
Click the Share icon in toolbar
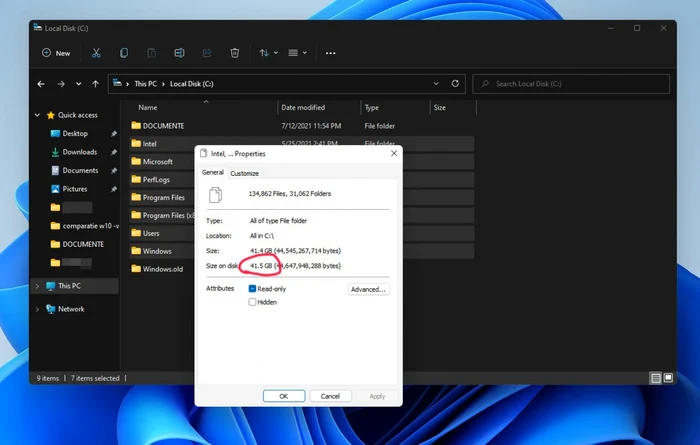click(x=207, y=53)
